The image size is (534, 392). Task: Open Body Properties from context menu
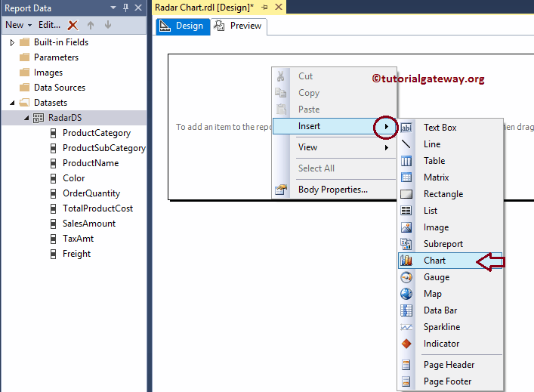(335, 190)
